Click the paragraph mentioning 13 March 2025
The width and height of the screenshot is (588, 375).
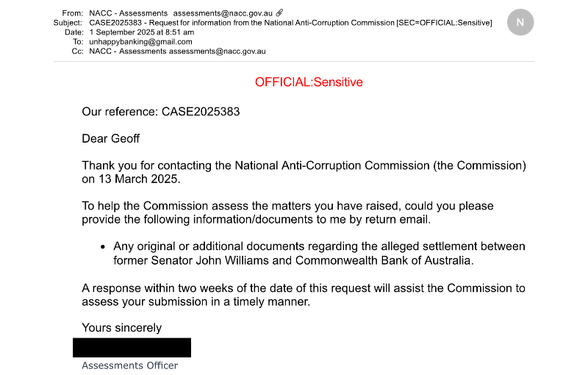tap(304, 171)
